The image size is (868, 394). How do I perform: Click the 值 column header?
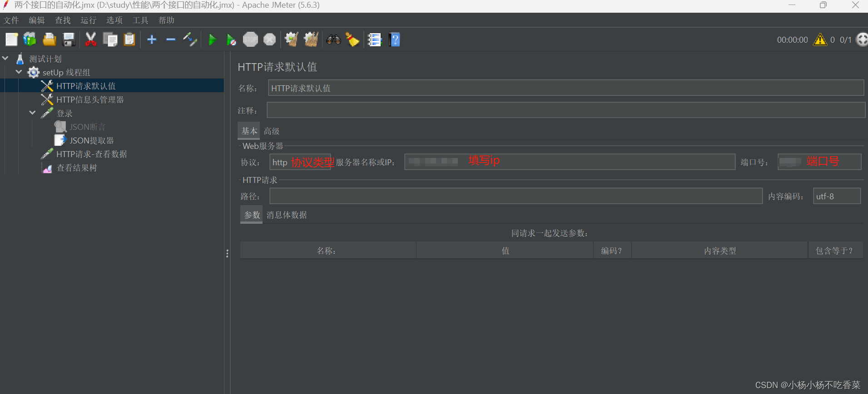click(505, 251)
